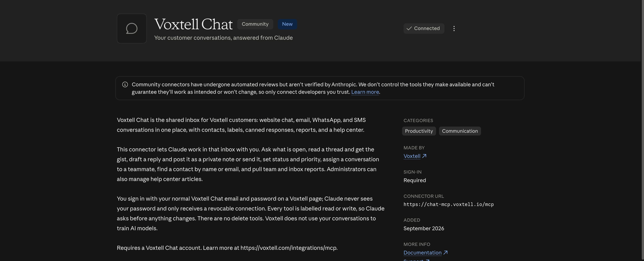Click the external arrow beside Voxtell link
The image size is (644, 261).
pyautogui.click(x=424, y=156)
